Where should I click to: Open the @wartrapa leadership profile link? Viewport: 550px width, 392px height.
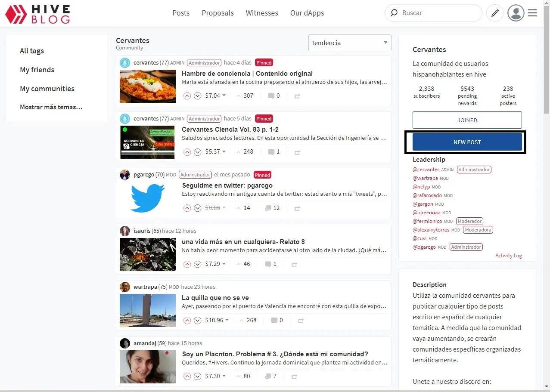(x=425, y=178)
